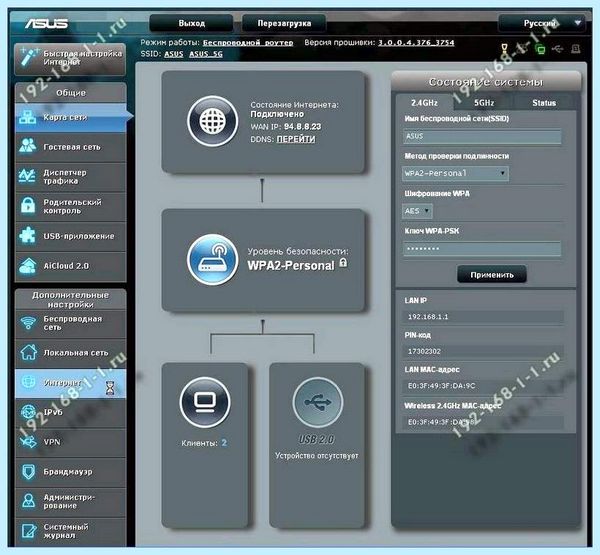
Task: Click the Клиенты computer icon
Action: point(205,402)
